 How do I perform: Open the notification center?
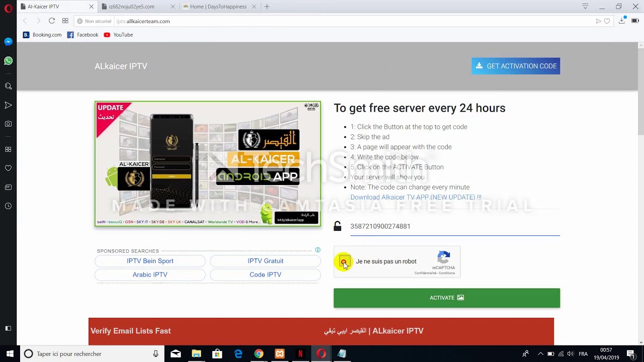point(630,354)
